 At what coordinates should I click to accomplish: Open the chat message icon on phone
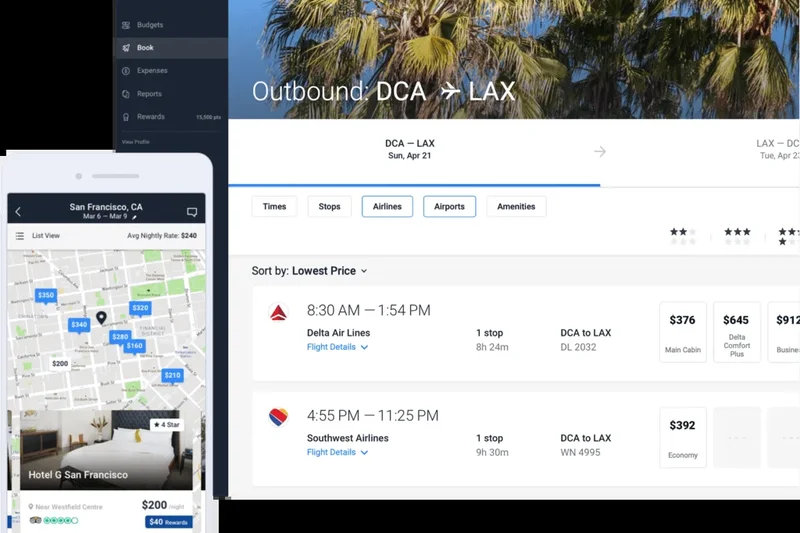pos(192,212)
